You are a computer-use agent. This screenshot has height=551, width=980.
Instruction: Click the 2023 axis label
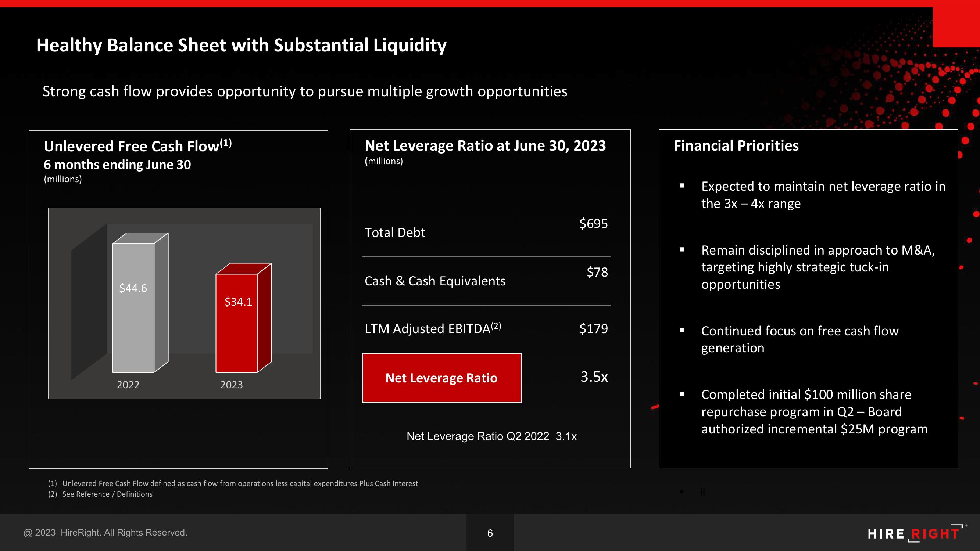[231, 385]
